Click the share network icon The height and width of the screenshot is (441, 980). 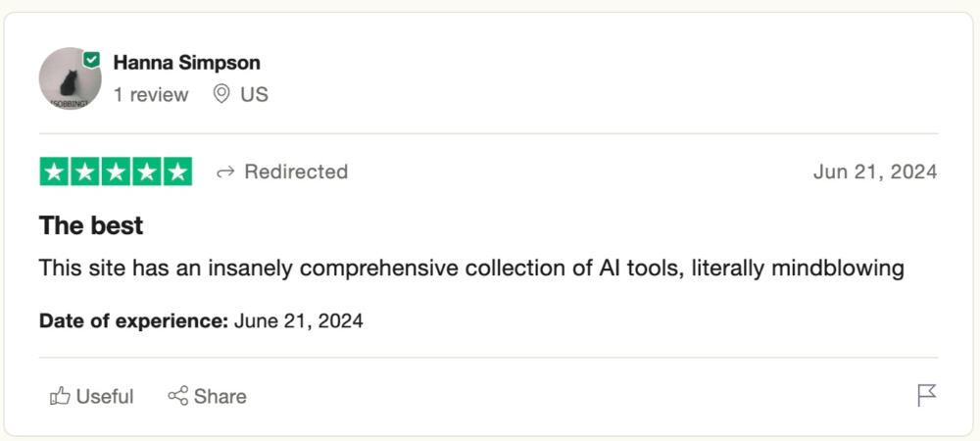click(177, 396)
